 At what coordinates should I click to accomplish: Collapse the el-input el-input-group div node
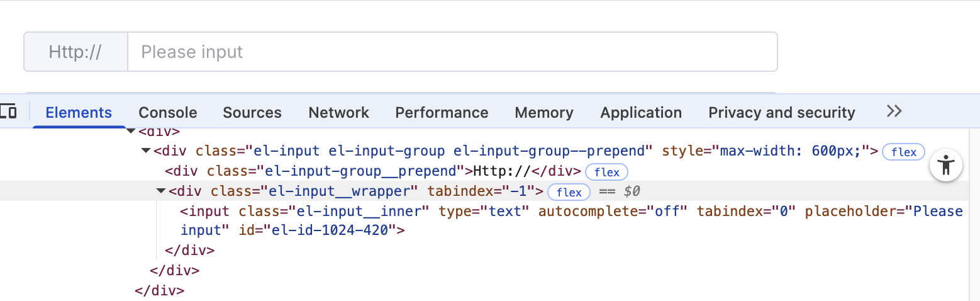click(146, 151)
